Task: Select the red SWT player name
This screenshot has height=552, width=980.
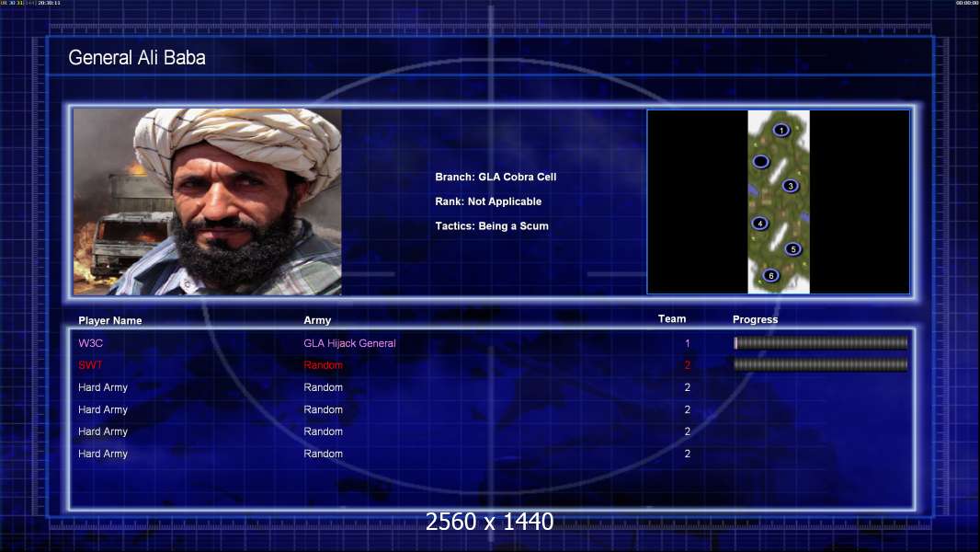Action: coord(91,365)
